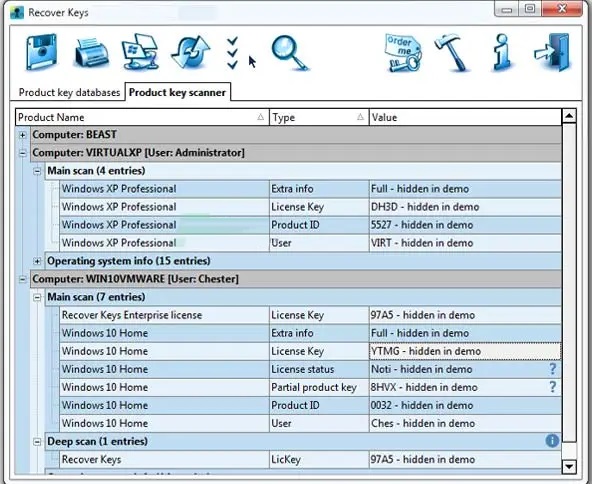Switch to the Product key databases tab

(69, 92)
